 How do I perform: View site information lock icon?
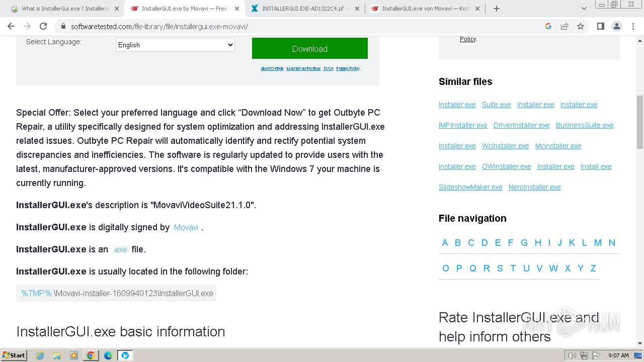(63, 27)
